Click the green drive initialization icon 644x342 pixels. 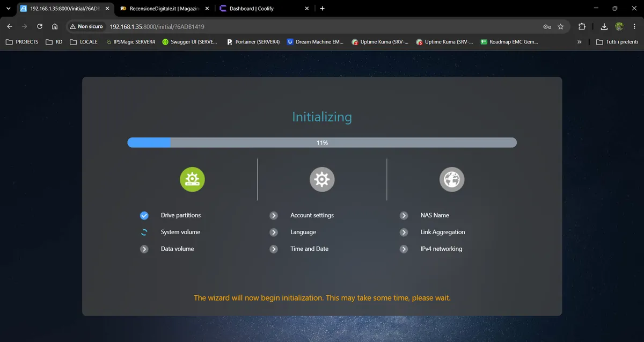[192, 179]
